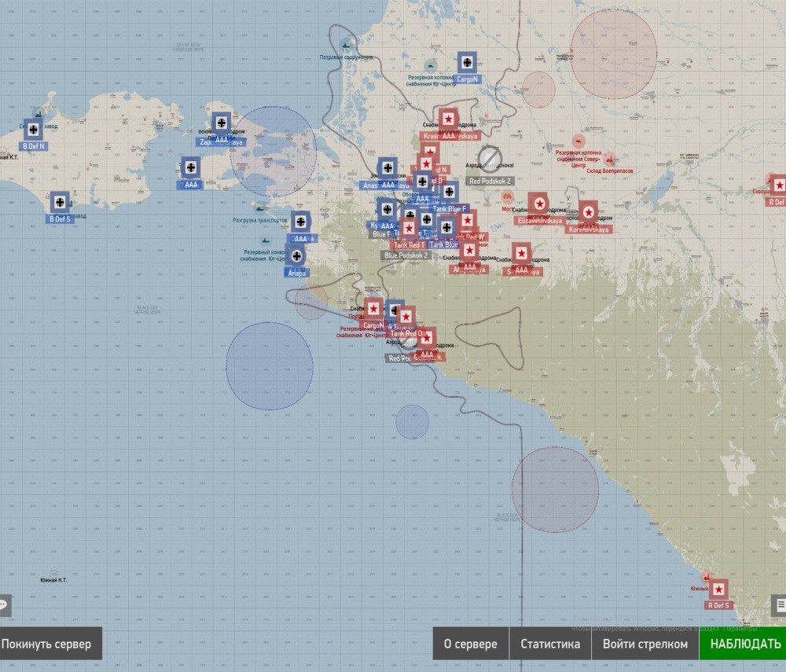This screenshot has height=672, width=786.
Task: Click the Elizavetinskaya red star airfield
Action: tap(539, 204)
